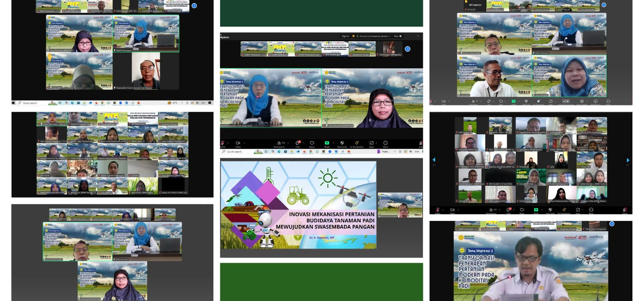
Task: Select Dr. Ir. Harsono's mechanization presentation slide
Action: 298,205
